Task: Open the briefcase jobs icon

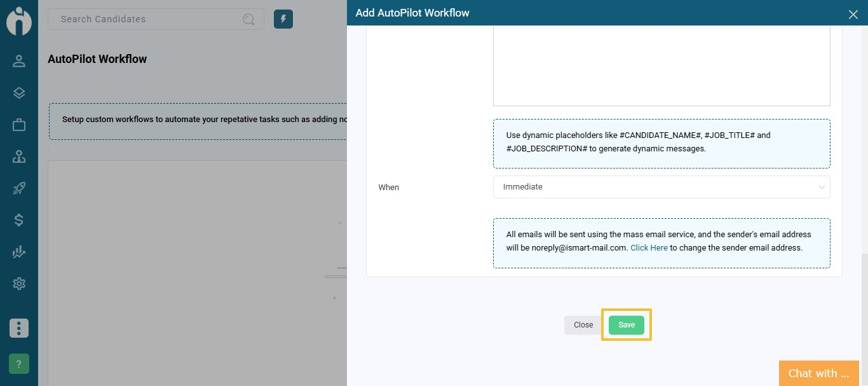Action: 19,125
